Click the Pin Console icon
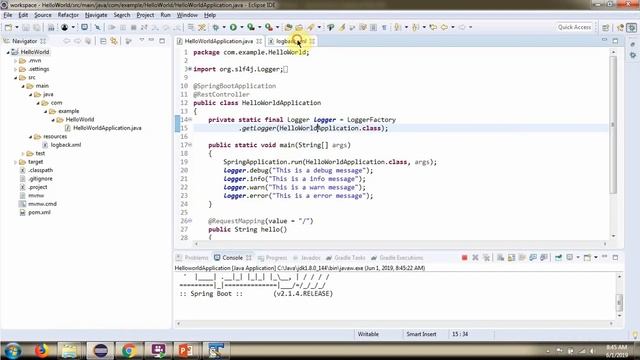The image size is (640, 360). coord(558,258)
